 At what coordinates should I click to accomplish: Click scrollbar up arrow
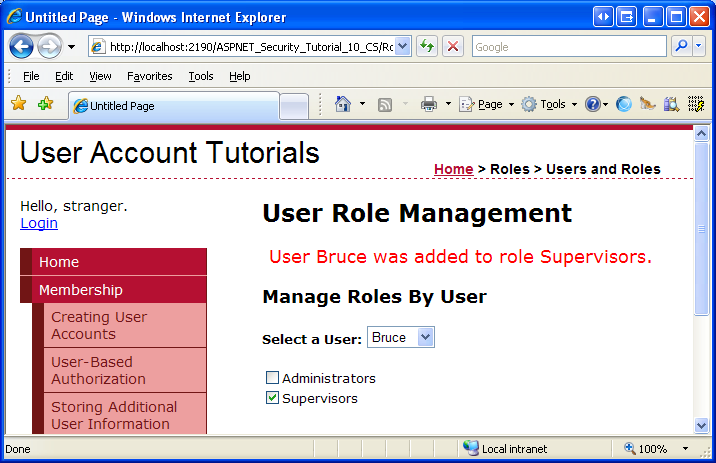pyautogui.click(x=701, y=133)
